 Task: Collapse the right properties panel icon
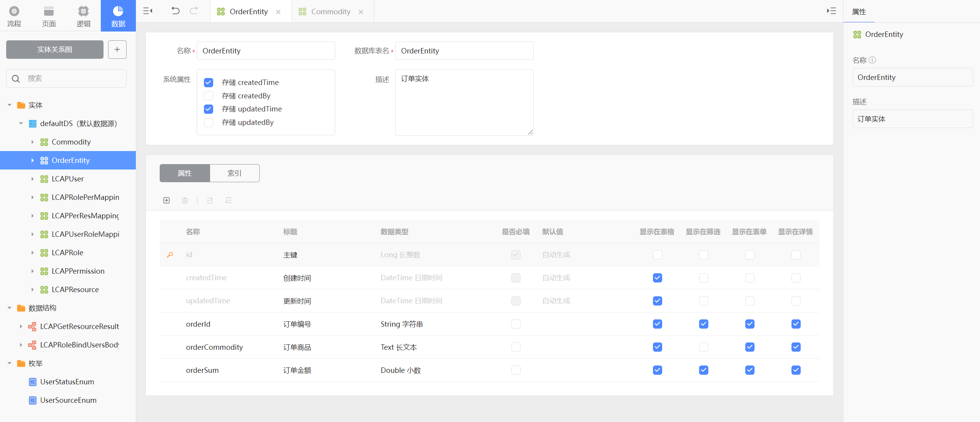coord(831,11)
